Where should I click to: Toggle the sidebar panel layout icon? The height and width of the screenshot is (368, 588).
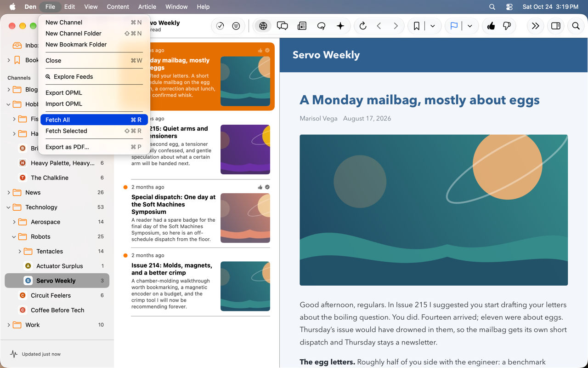tap(556, 26)
